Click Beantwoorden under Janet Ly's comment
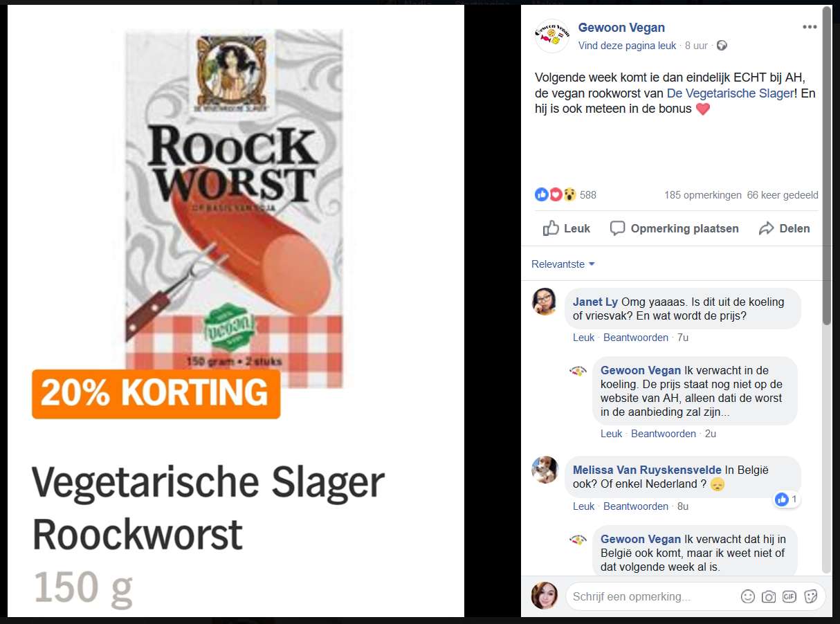840x624 pixels. tap(636, 338)
